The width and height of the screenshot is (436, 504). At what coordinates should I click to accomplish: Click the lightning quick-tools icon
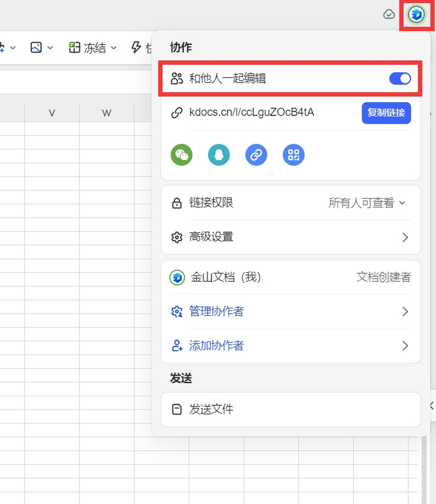coord(136,48)
